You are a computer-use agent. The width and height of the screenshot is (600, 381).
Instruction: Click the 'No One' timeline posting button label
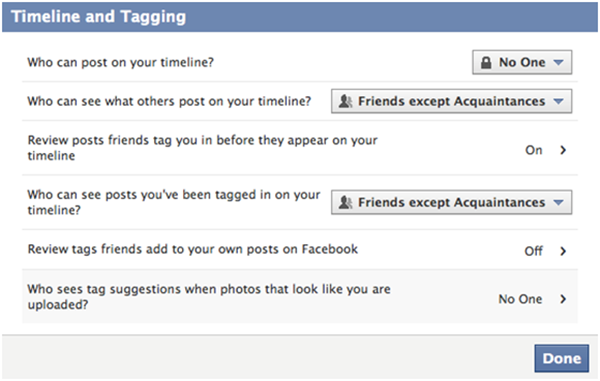click(x=522, y=62)
